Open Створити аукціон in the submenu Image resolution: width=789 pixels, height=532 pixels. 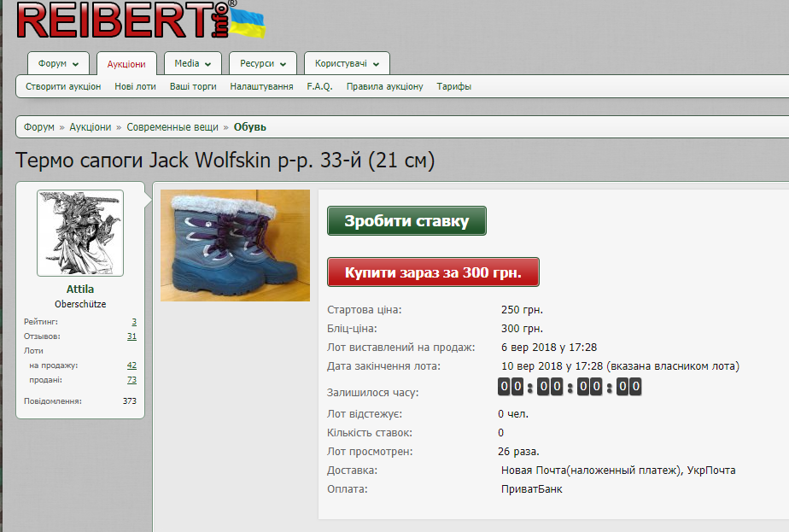coord(63,86)
